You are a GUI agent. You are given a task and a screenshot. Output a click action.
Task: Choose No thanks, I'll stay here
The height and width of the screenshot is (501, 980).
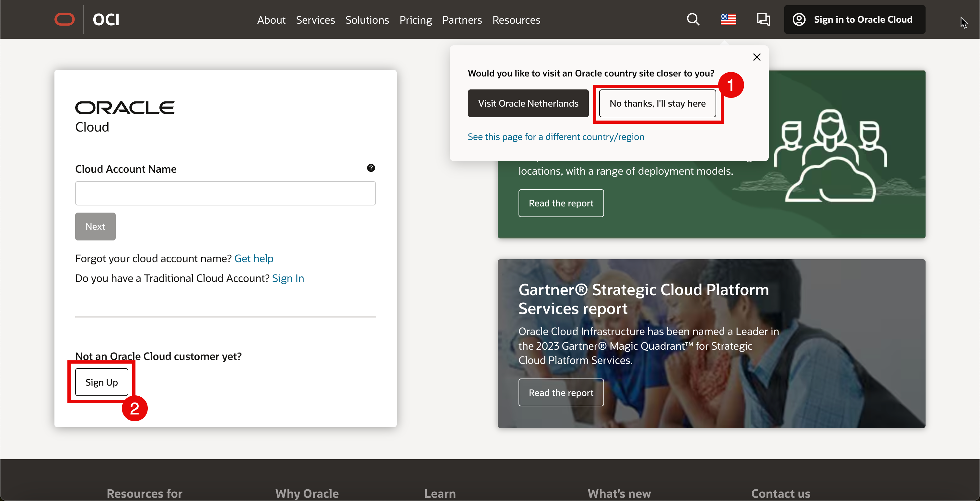(x=657, y=103)
